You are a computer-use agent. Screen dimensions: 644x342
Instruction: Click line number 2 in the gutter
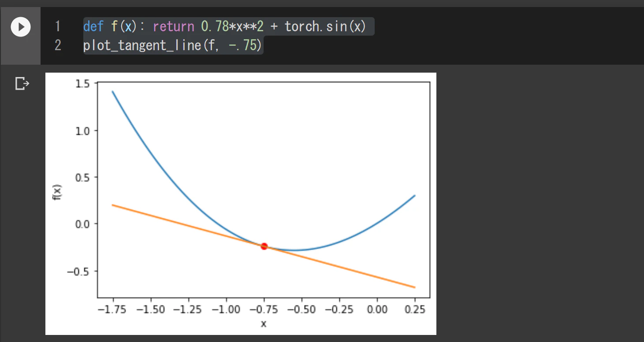click(58, 45)
